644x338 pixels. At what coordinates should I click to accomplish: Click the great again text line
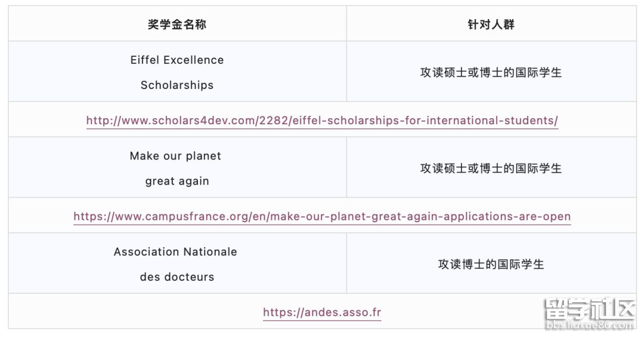[177, 181]
